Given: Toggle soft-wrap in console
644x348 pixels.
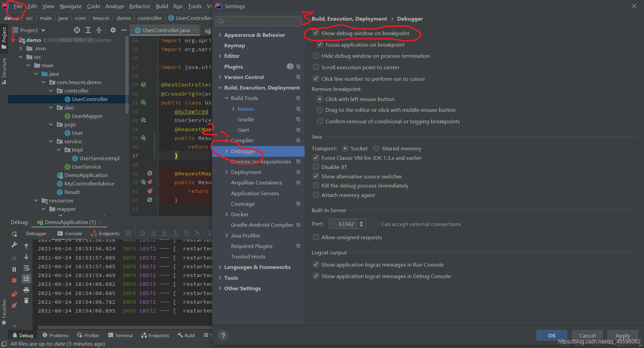Looking at the screenshot, I should pos(26,268).
